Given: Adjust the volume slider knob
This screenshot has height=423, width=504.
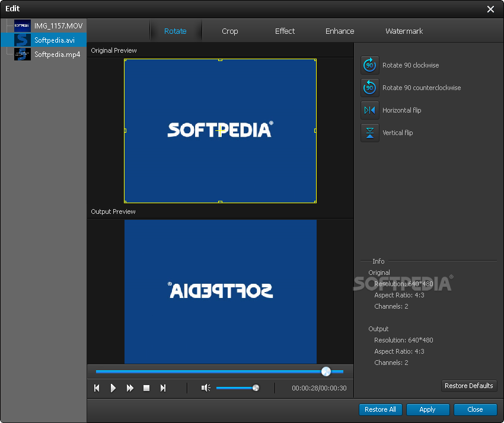Looking at the screenshot, I should pos(256,388).
